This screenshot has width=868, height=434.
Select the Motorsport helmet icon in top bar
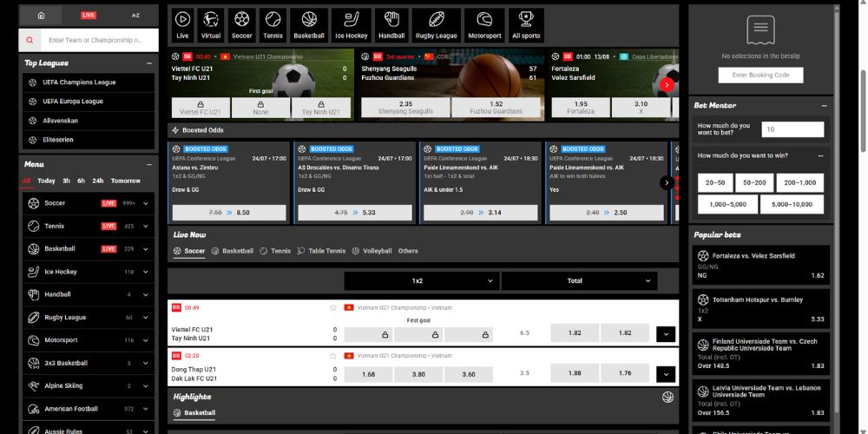[484, 25]
